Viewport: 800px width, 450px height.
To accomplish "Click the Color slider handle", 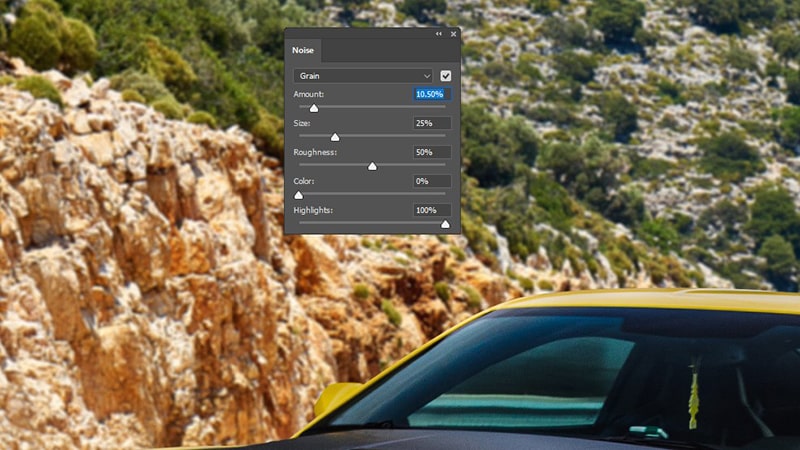I will [x=298, y=195].
